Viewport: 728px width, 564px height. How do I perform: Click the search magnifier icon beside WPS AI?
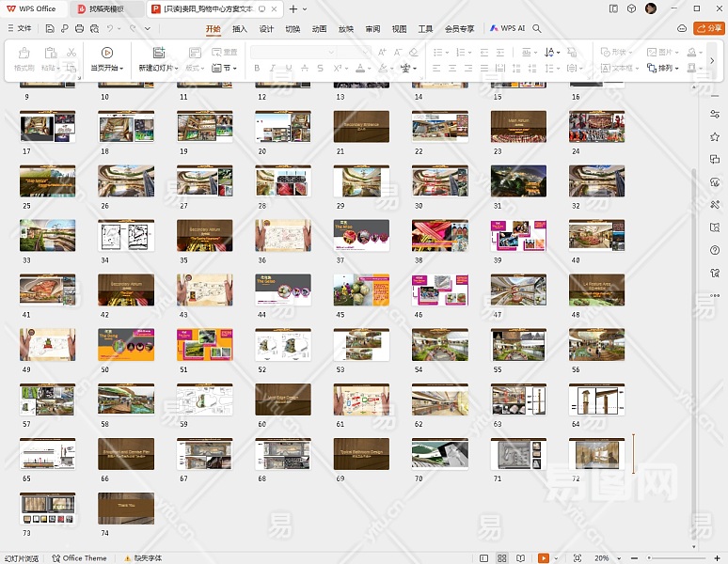tap(537, 29)
